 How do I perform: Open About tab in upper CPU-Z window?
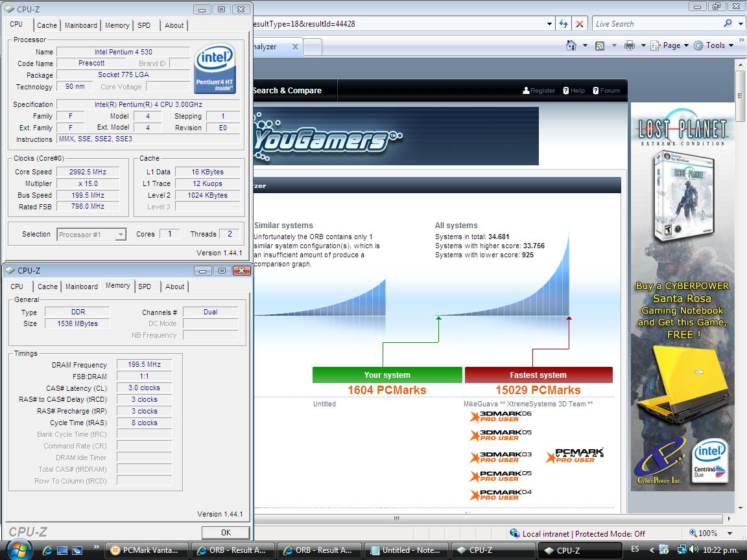174,25
